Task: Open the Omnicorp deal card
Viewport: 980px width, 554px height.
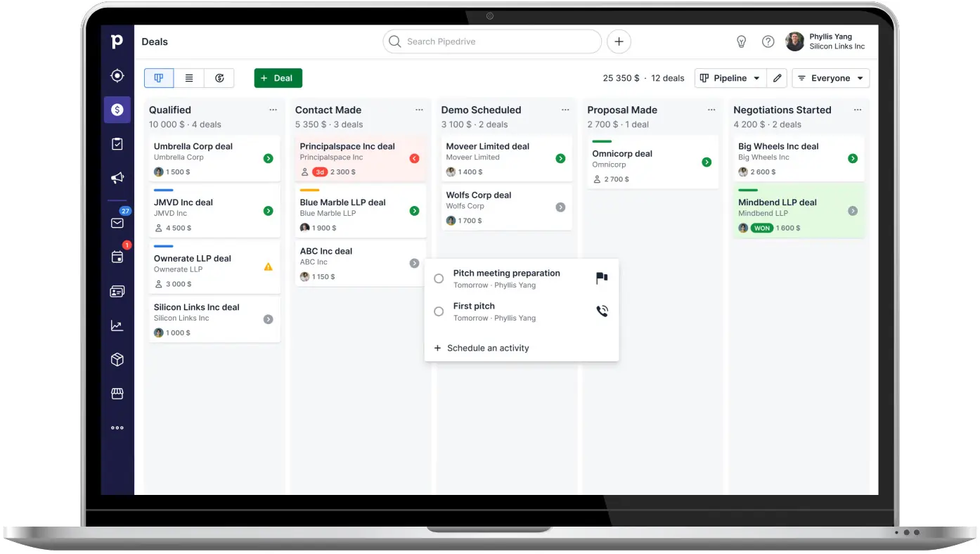Action: (x=653, y=162)
